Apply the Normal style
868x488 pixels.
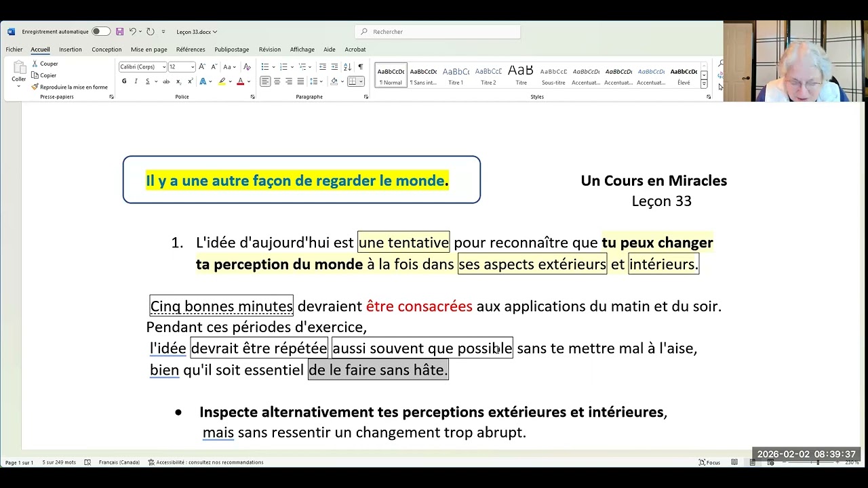(x=391, y=76)
